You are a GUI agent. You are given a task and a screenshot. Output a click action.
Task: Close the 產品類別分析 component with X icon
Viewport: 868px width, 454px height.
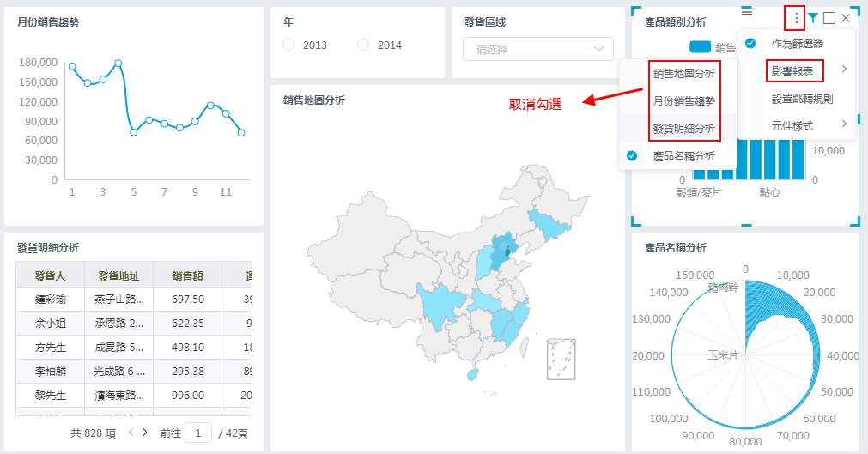[846, 18]
